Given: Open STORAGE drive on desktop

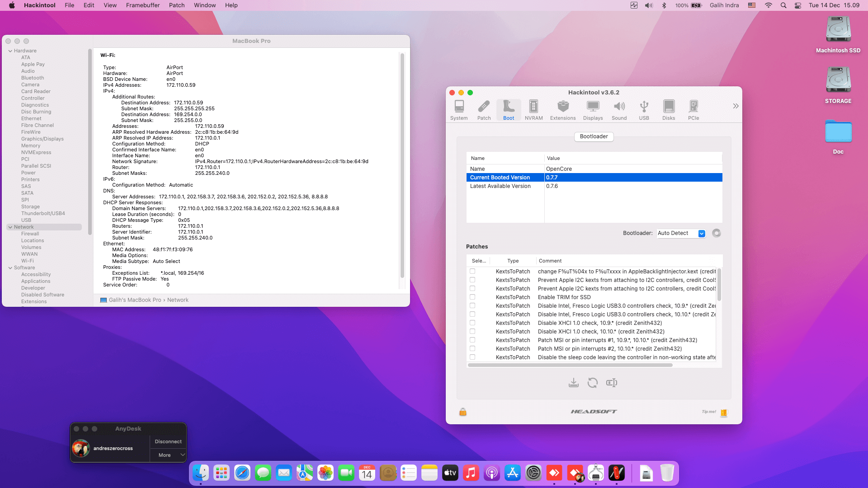Looking at the screenshot, I should (x=838, y=85).
